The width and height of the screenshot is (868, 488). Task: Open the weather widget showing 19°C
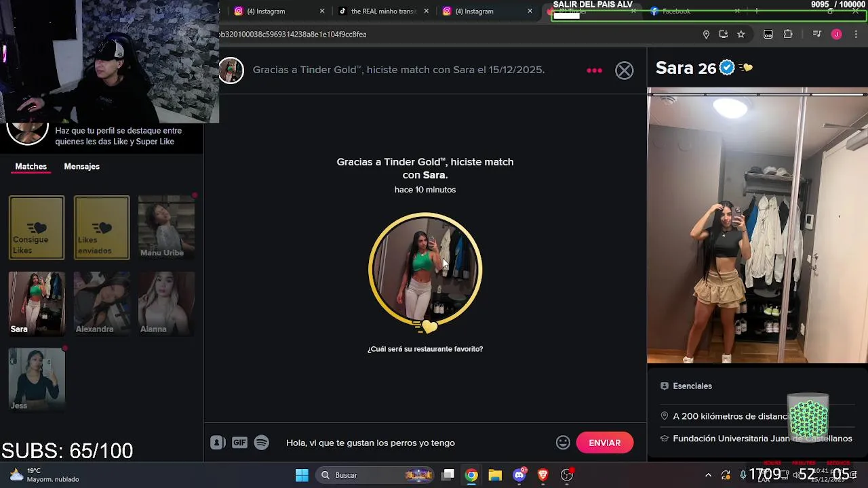coord(45,475)
